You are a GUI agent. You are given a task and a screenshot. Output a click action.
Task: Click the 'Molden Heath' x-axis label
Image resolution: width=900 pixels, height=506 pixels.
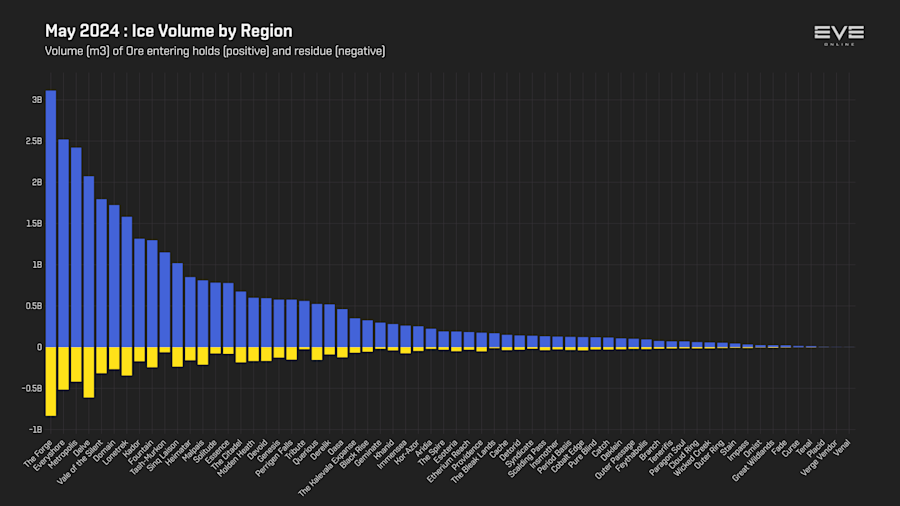(x=236, y=458)
